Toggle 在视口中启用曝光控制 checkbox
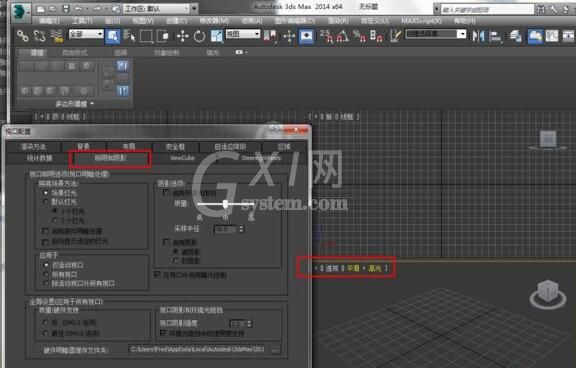The image size is (576, 368). point(157,275)
